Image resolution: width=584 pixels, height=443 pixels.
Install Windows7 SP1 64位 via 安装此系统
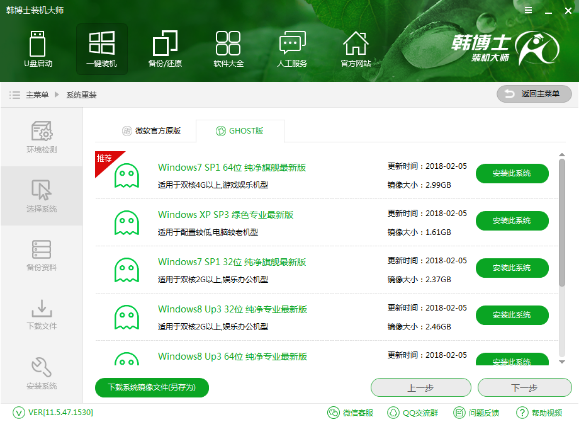(512, 173)
